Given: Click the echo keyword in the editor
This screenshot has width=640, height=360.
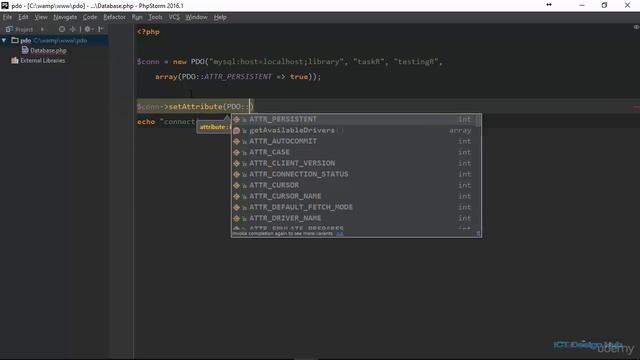Looking at the screenshot, I should (146, 122).
